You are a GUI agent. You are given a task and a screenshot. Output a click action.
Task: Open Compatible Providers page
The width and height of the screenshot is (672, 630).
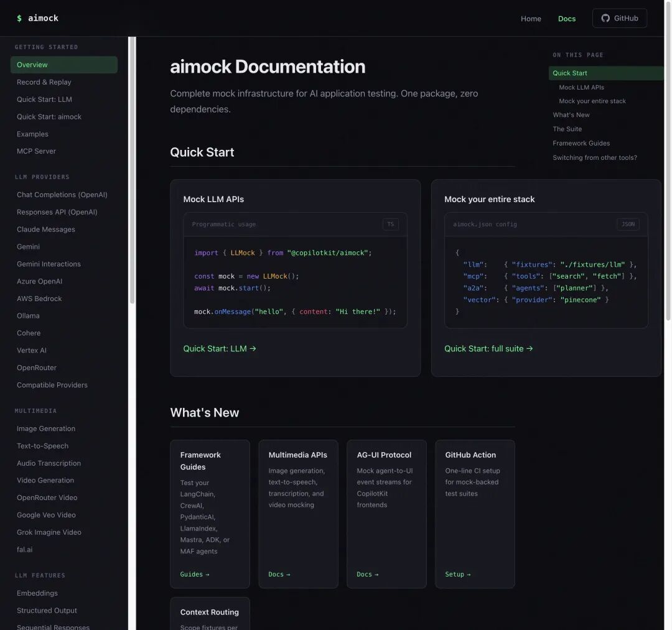(x=64, y=385)
